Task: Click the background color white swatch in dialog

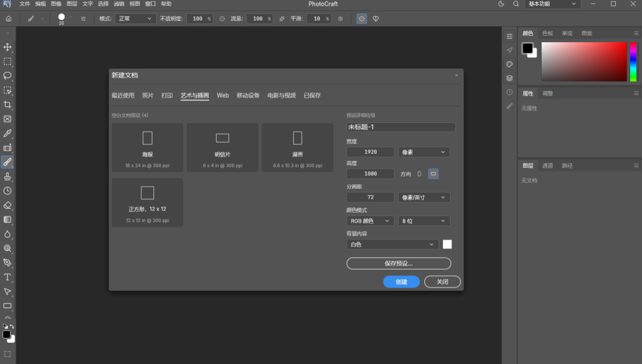Action: coord(447,244)
